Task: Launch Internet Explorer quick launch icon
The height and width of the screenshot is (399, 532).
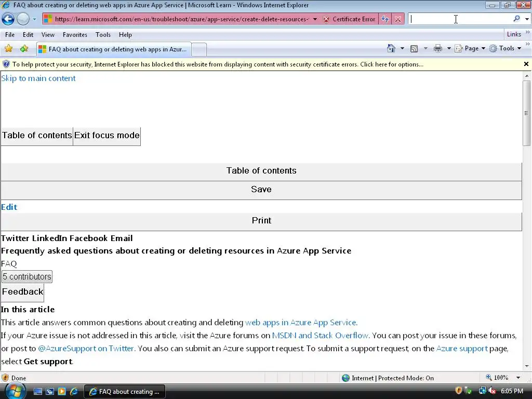Action: pyautogui.click(x=74, y=392)
